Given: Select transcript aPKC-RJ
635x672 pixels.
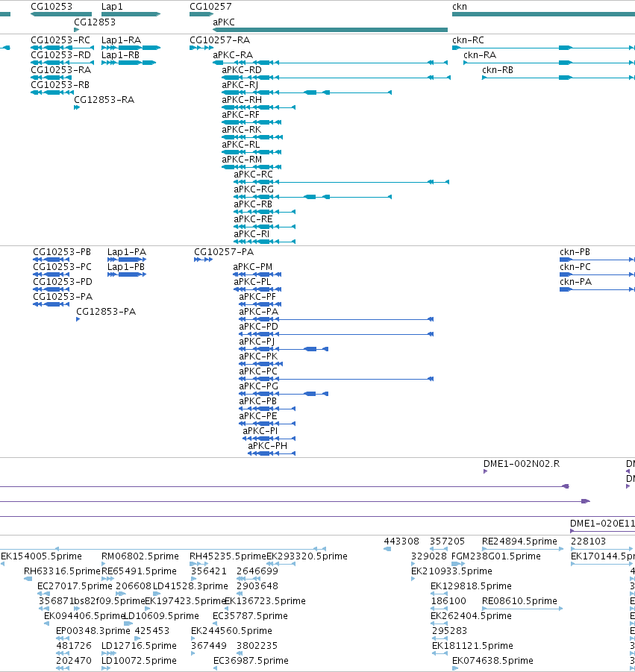Looking at the screenshot, I should (x=240, y=85).
